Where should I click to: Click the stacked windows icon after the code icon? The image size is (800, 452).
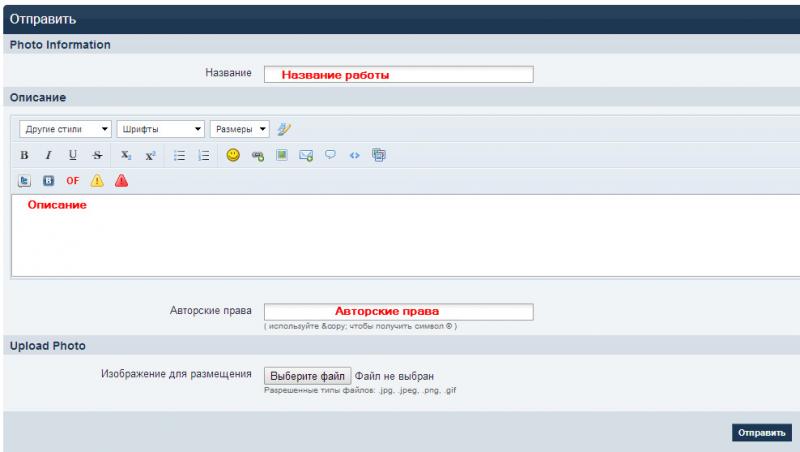tap(379, 155)
